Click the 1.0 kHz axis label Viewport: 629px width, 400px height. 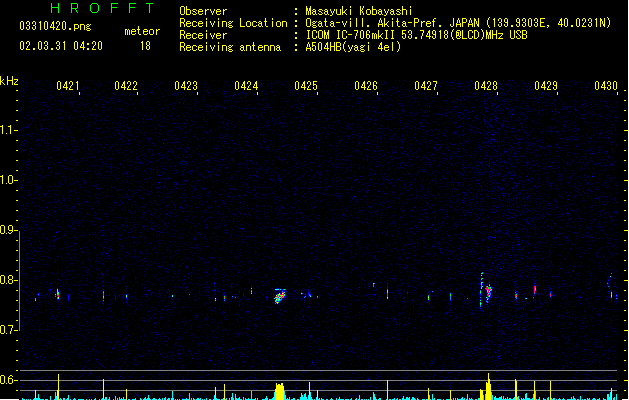click(x=8, y=180)
